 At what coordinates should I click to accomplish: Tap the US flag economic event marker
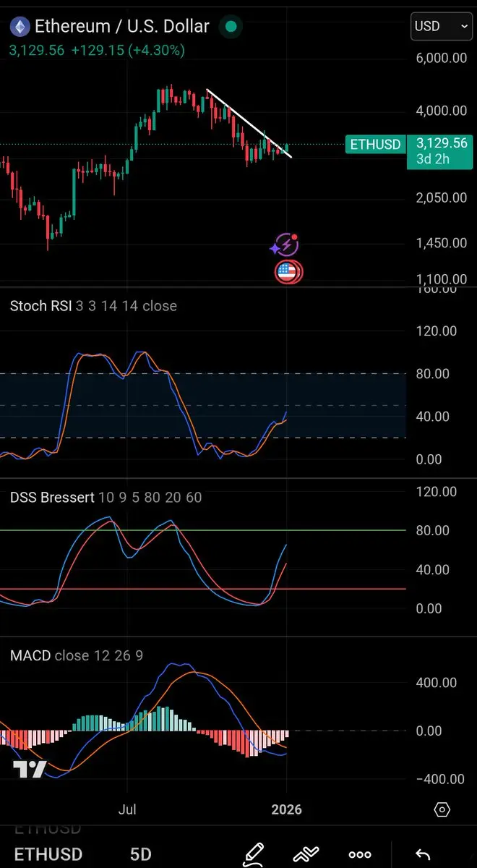pos(288,272)
